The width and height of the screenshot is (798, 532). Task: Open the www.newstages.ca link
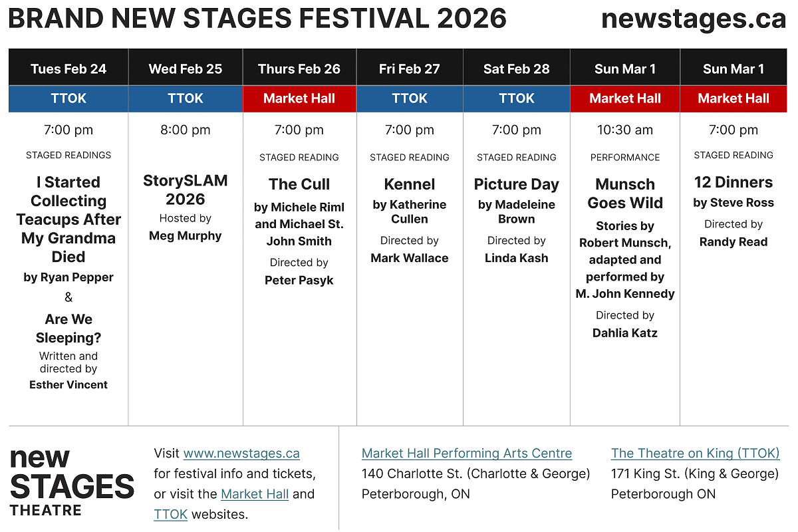click(241, 454)
